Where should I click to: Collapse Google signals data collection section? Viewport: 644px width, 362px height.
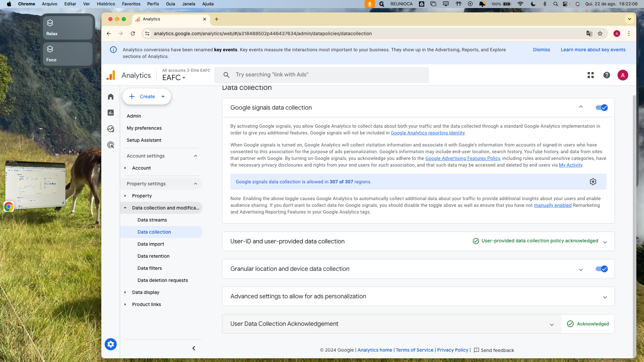(581, 107)
